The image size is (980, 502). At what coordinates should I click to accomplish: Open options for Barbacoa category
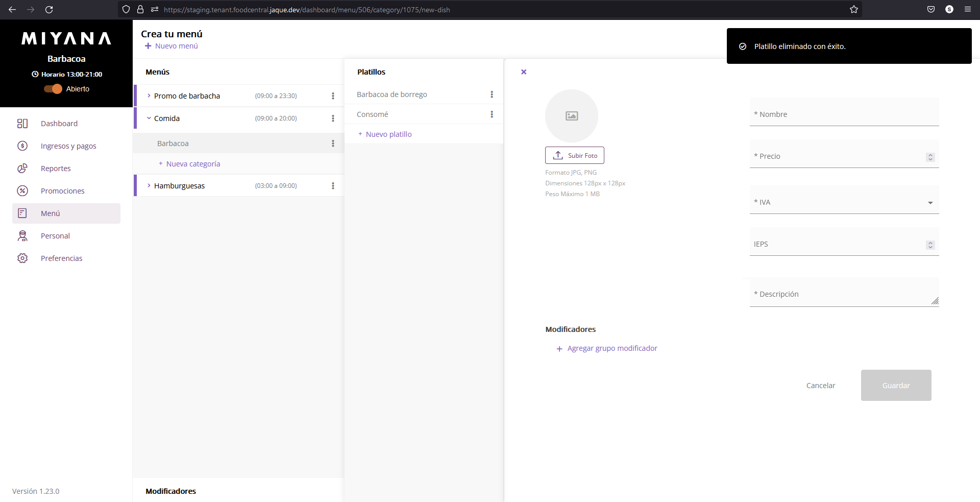[x=333, y=144]
